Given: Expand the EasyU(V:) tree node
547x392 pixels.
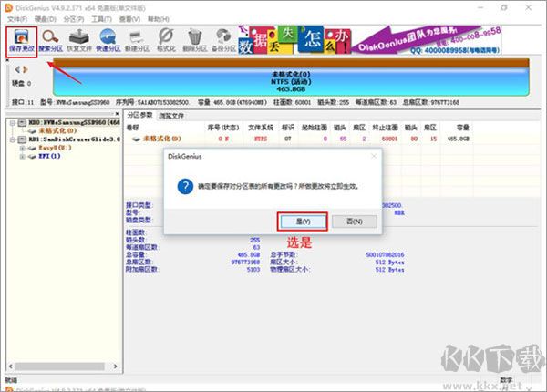Looking at the screenshot, I should coord(22,148).
